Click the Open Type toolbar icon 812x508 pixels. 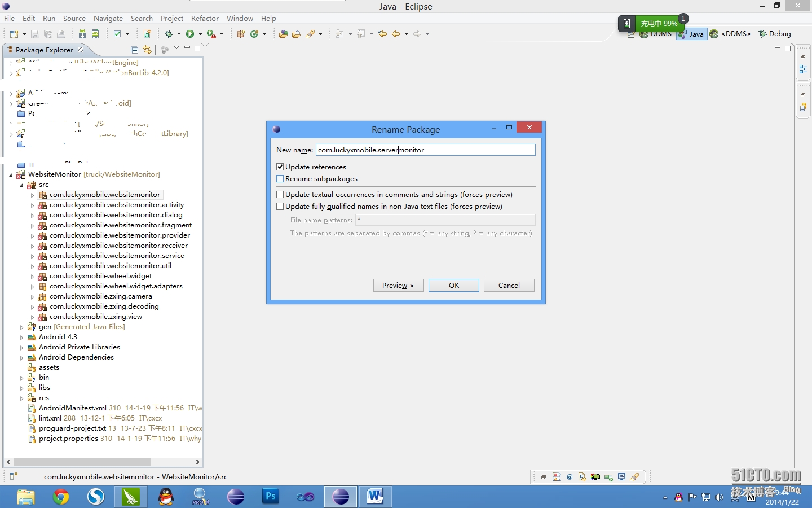coord(284,34)
